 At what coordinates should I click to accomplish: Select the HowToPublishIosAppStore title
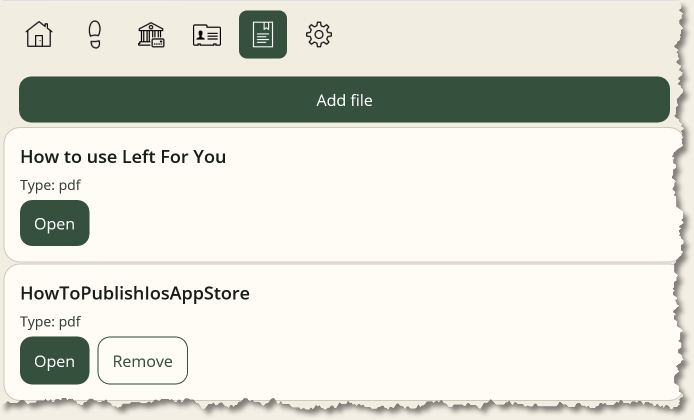pyautogui.click(x=135, y=293)
